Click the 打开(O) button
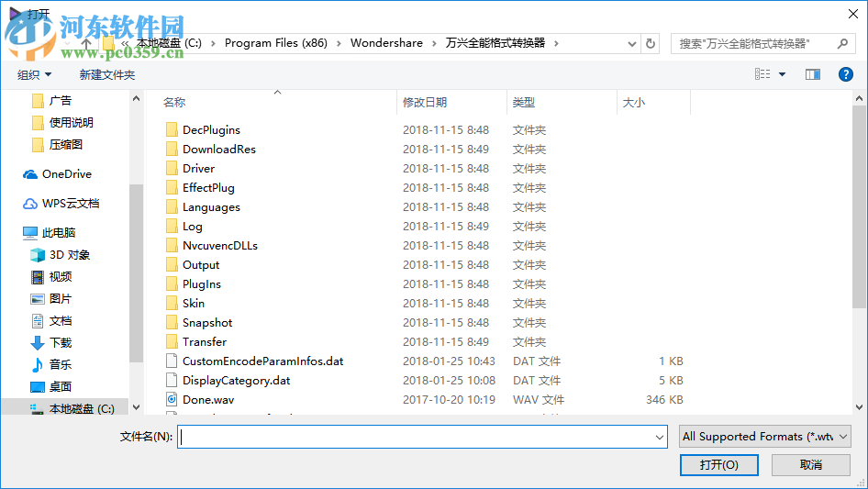868x489 pixels. pyautogui.click(x=719, y=464)
